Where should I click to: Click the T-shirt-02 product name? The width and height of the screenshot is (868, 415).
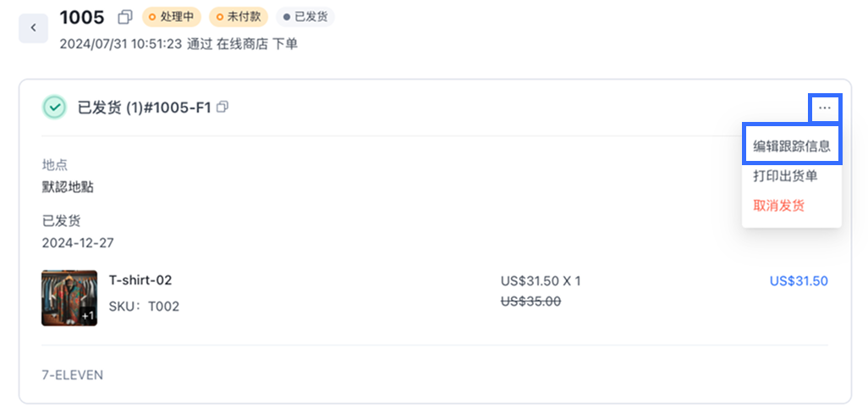point(140,280)
